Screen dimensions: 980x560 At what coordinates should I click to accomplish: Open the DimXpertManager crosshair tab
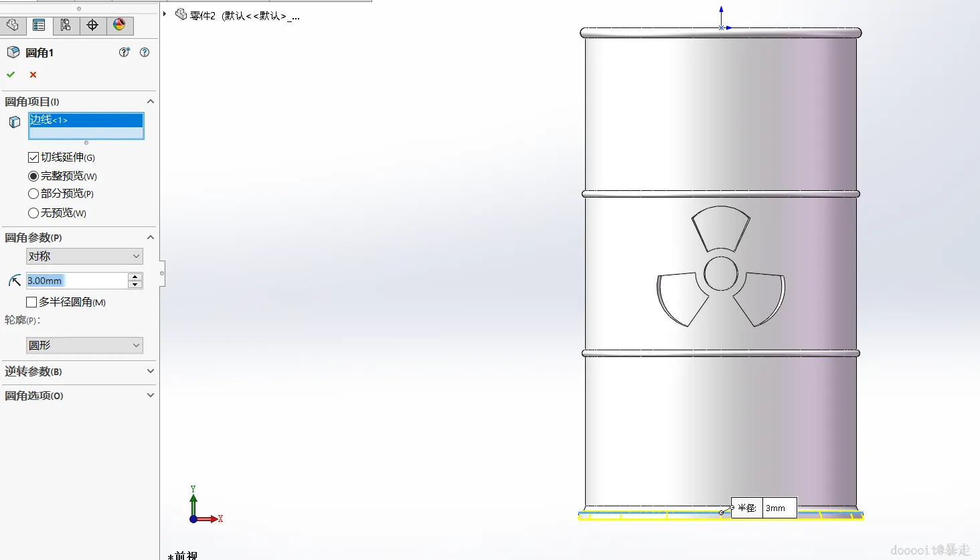click(x=92, y=25)
